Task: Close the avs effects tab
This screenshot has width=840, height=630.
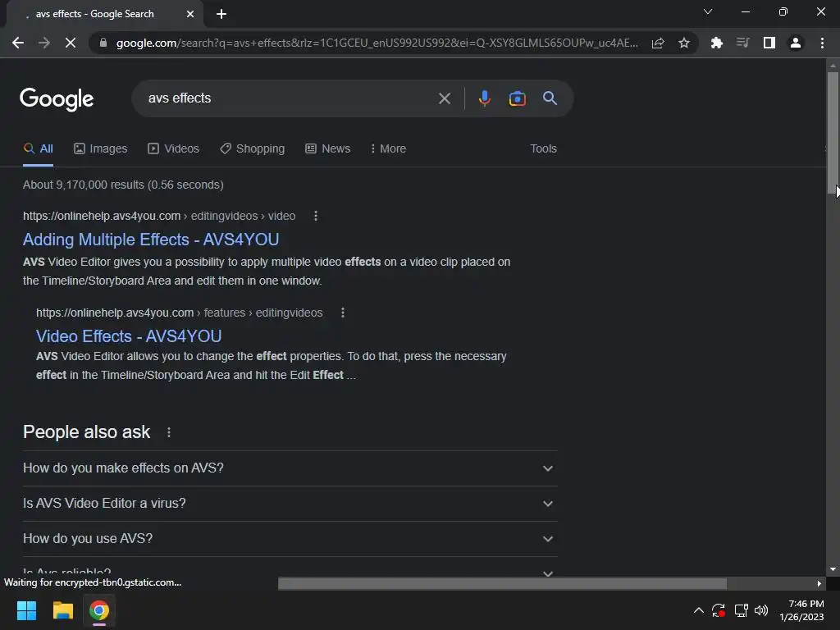Action: click(x=190, y=14)
